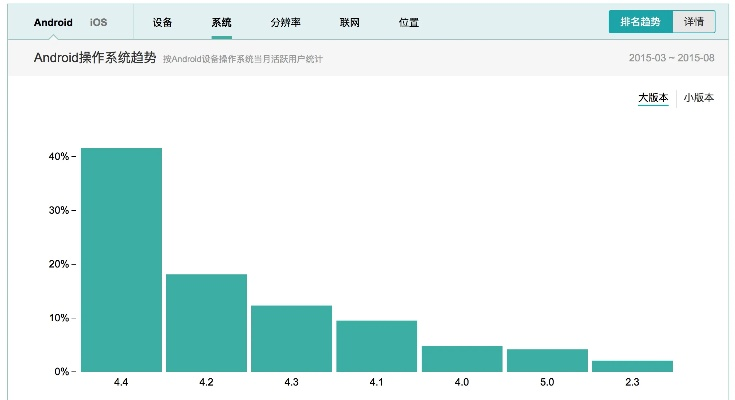Viewport: 735px width, 400px height.
Task: Click the 排名趋势 button
Action: tap(640, 22)
